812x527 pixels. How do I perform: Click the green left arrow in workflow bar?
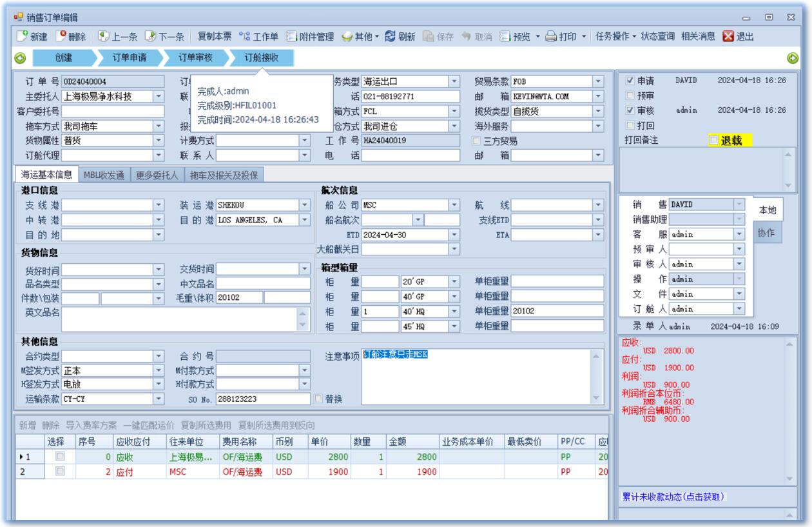coord(20,59)
